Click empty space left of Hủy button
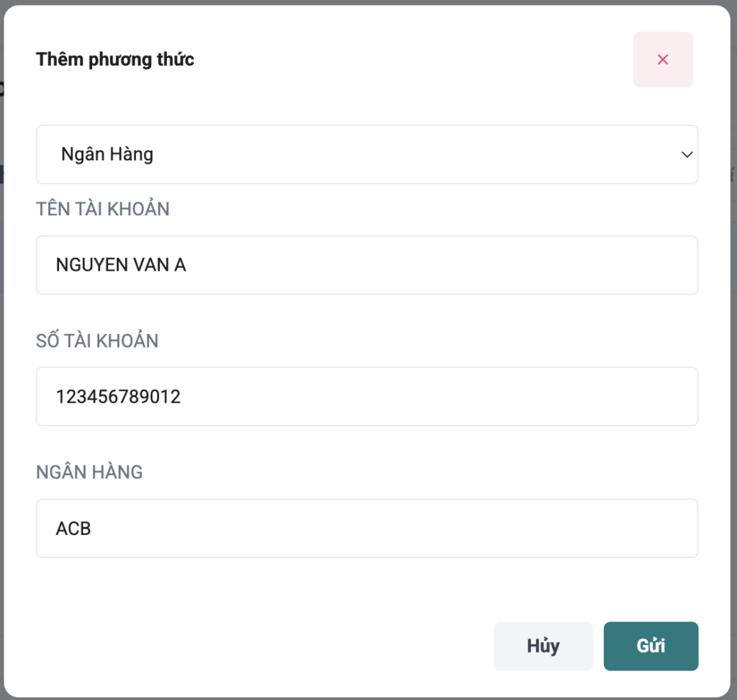The height and width of the screenshot is (700, 737). (288, 646)
